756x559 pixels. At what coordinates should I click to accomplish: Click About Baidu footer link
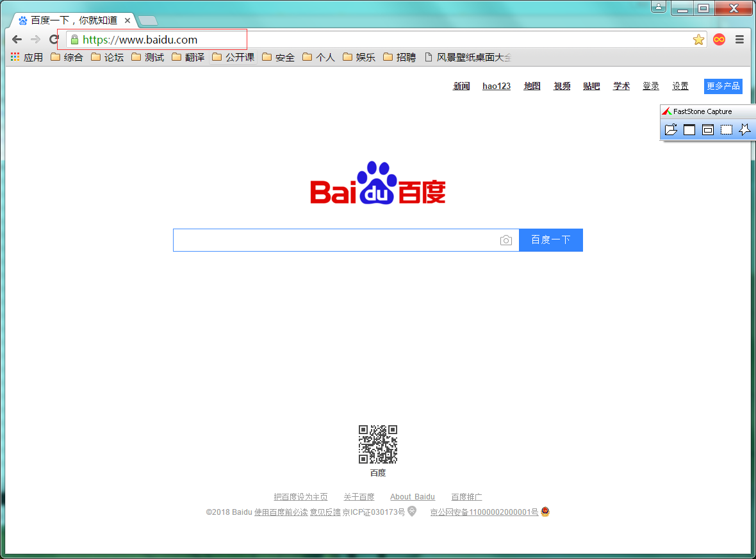pos(413,497)
